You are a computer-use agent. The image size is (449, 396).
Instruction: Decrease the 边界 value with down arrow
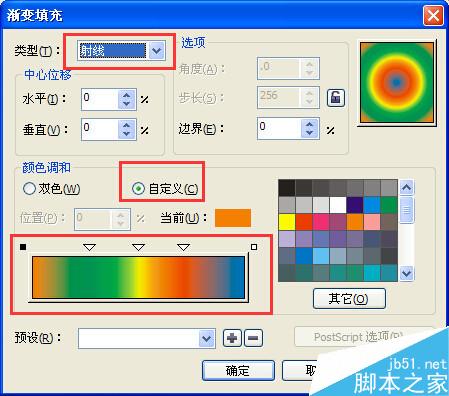pos(310,133)
